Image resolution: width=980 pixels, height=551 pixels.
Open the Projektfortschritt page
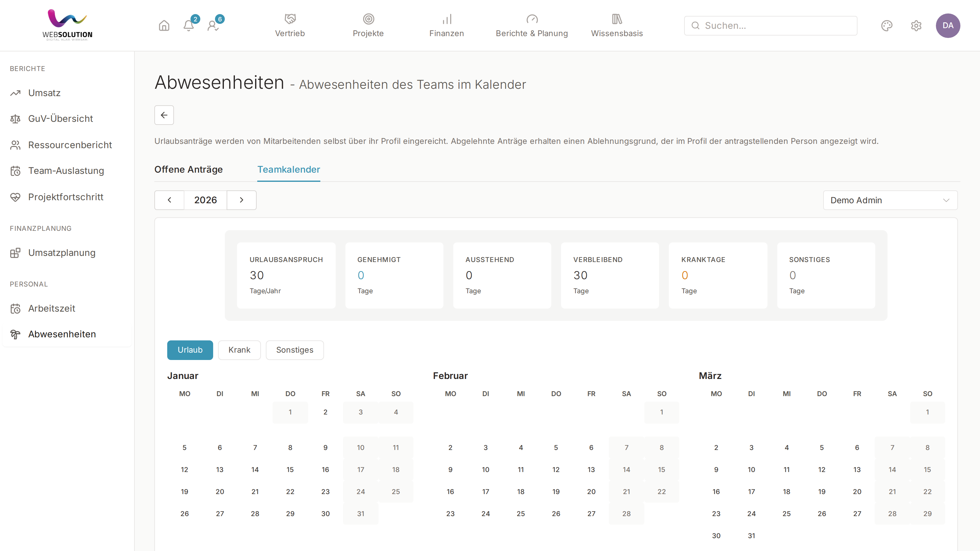point(67,197)
